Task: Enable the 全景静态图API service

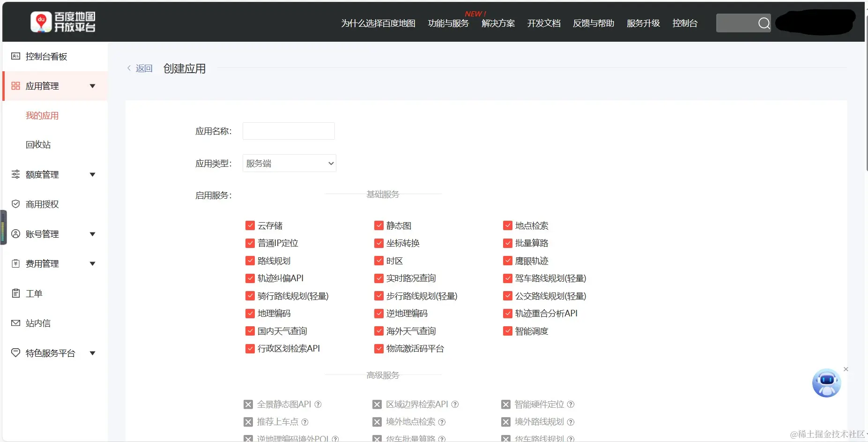Action: (x=248, y=404)
